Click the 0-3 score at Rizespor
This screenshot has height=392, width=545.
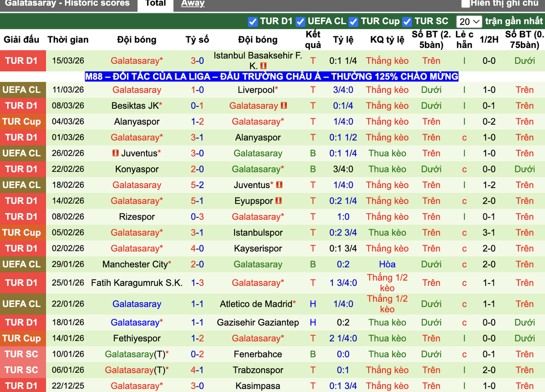(197, 217)
